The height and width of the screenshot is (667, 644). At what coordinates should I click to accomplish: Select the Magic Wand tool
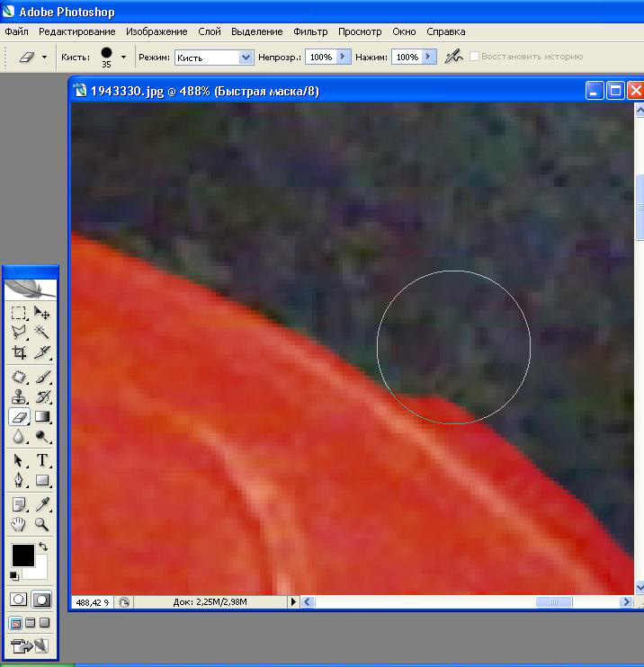tap(41, 332)
